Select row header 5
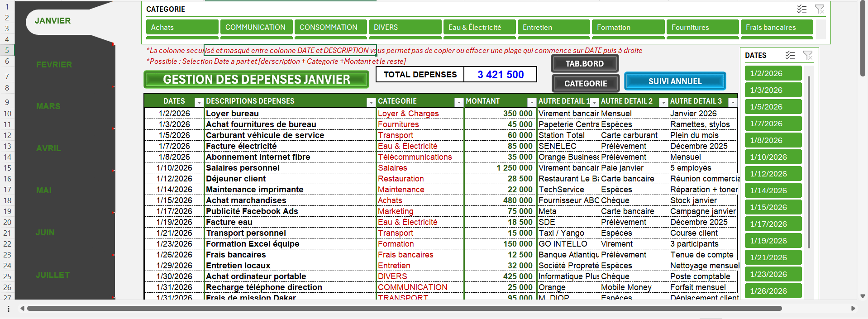The image size is (868, 319). point(7,50)
